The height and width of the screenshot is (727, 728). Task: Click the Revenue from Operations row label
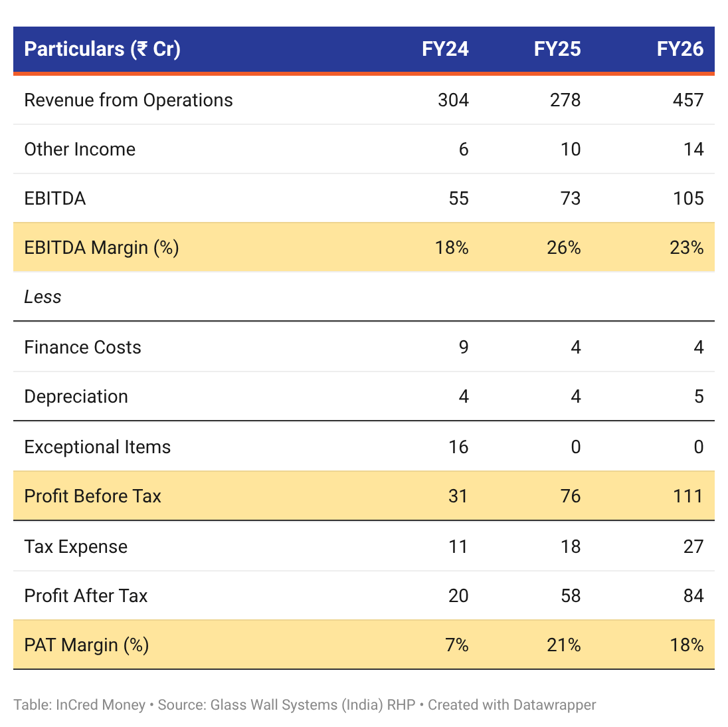[128, 100]
